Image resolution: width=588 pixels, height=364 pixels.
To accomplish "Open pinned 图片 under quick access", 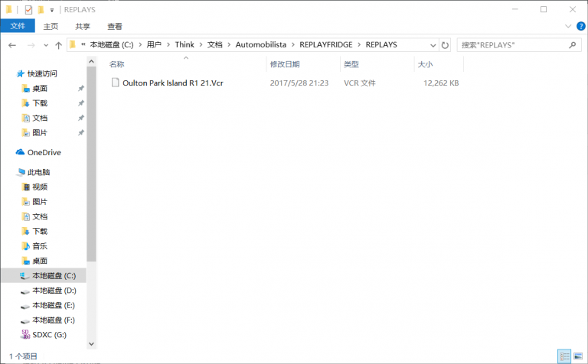I will tap(40, 133).
